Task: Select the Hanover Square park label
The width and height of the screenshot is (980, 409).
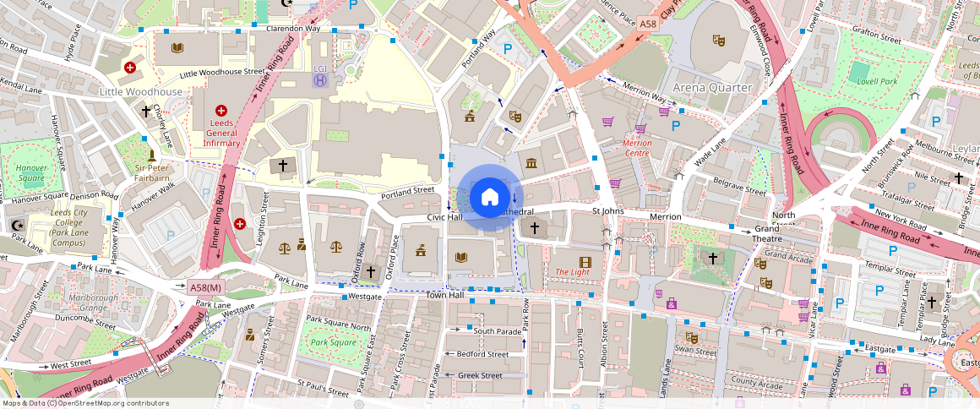Action: pos(31,173)
